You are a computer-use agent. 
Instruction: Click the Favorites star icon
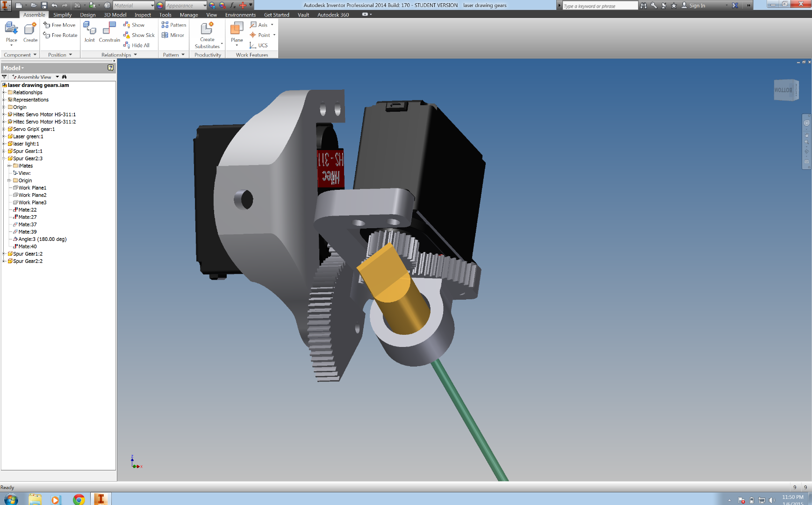[674, 5]
